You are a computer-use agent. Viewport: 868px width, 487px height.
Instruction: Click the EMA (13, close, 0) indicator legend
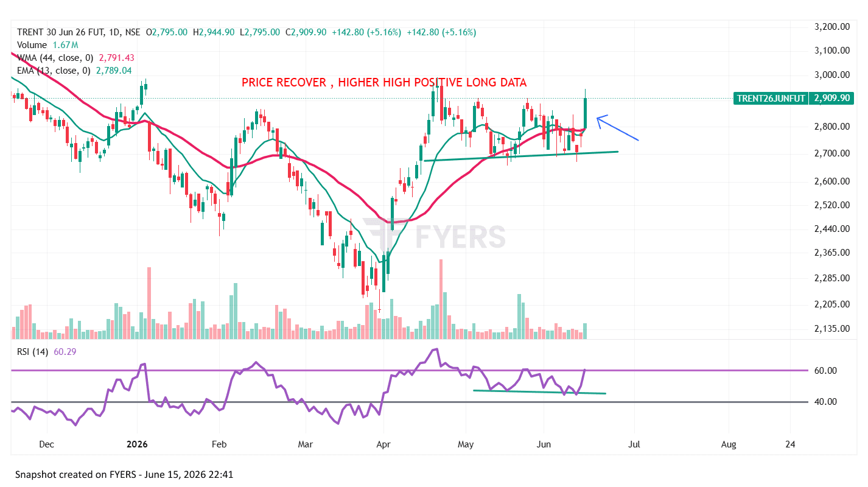[x=54, y=71]
